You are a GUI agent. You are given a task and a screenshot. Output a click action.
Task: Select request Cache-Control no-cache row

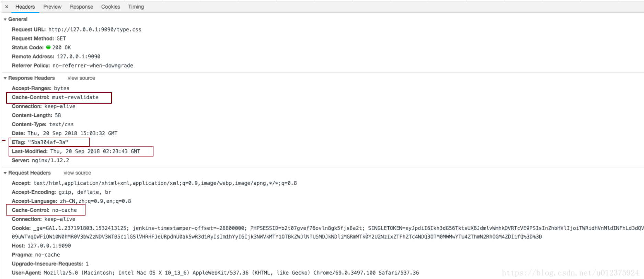click(x=44, y=210)
